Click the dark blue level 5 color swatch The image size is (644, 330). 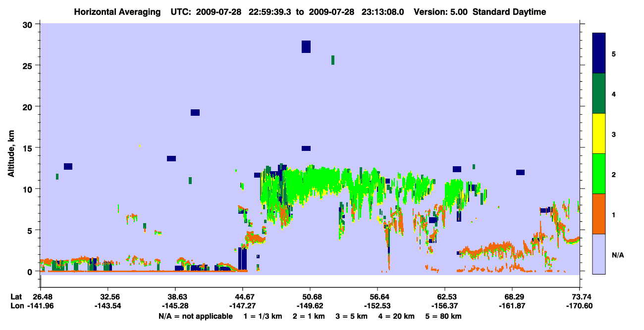pyautogui.click(x=599, y=53)
